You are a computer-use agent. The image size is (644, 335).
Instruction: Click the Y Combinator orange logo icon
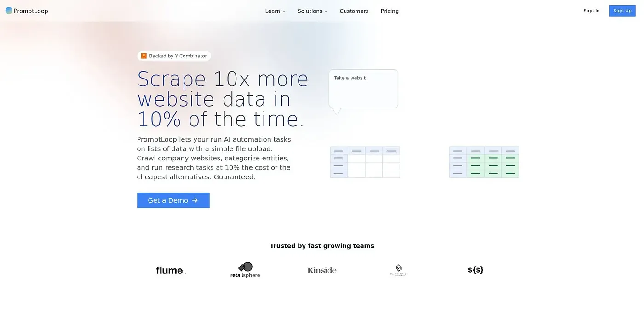144,56
